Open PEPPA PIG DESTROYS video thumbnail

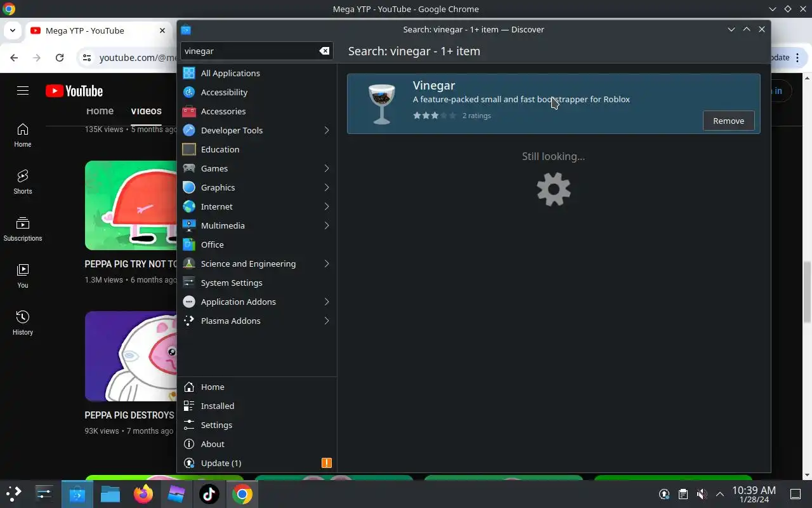(x=131, y=356)
